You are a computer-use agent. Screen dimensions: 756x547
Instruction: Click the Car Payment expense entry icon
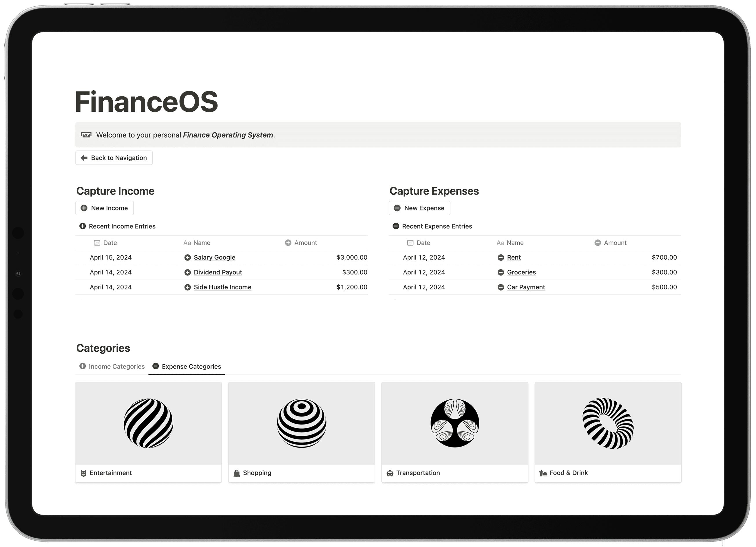click(x=500, y=287)
